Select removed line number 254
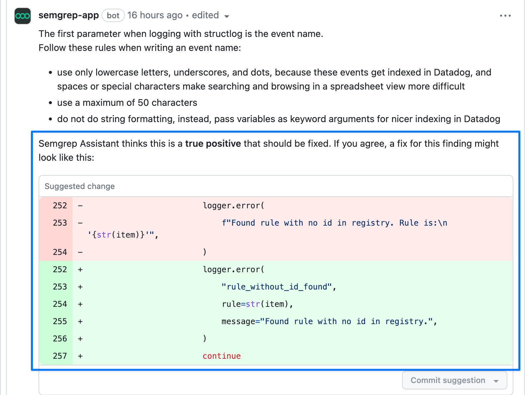 pos(60,252)
